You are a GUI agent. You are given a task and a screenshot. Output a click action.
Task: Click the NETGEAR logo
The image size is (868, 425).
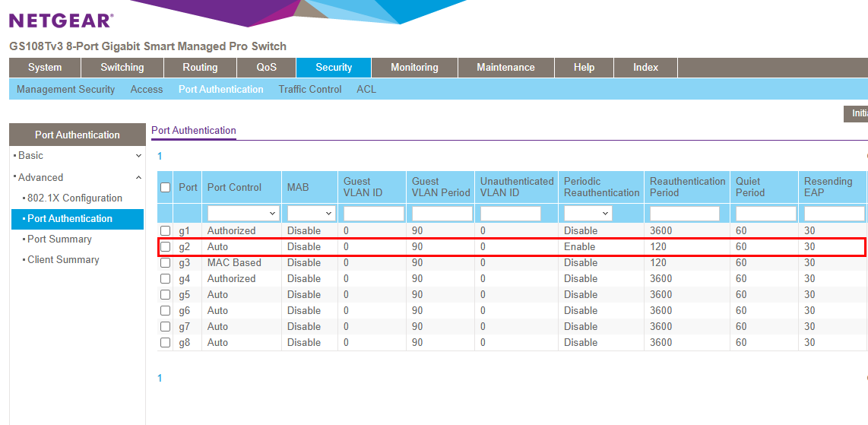[61, 21]
